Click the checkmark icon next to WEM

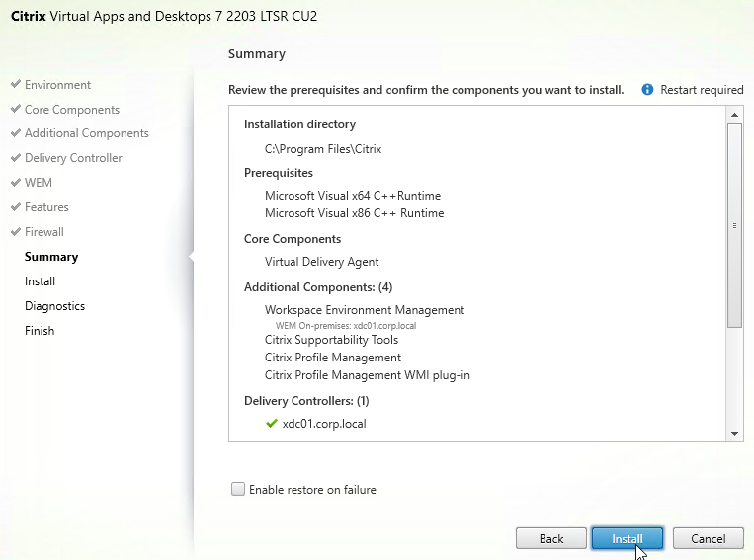[x=16, y=182]
